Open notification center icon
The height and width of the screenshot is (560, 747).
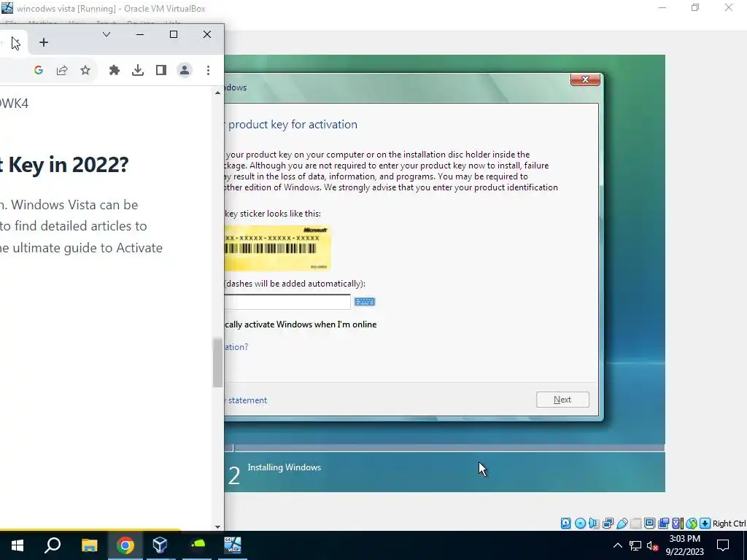(x=723, y=545)
